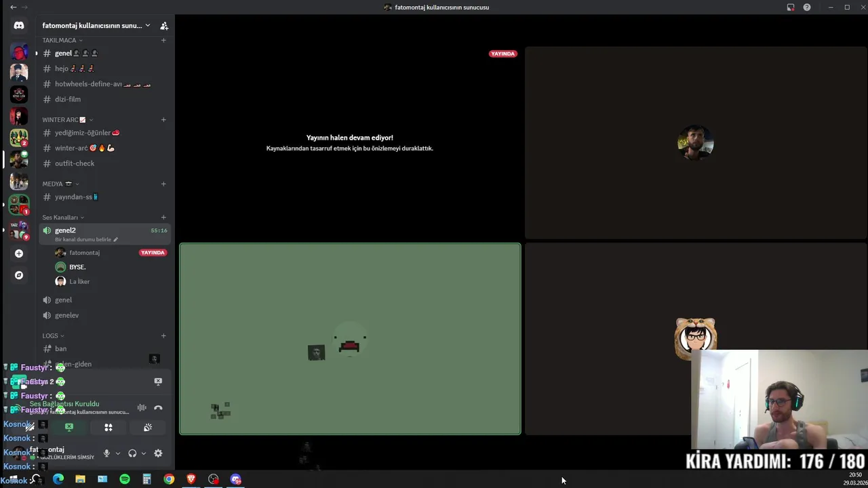This screenshot has width=868, height=488.
Task: Collapse the MEDYA category
Action: point(61,184)
